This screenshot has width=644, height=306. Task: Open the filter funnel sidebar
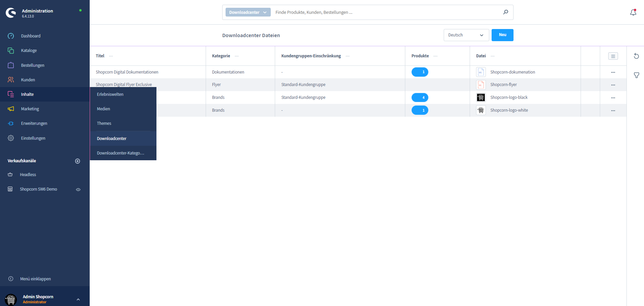(636, 75)
